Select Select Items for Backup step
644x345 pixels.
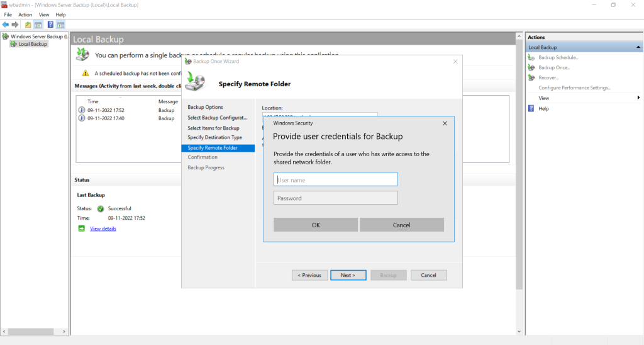click(214, 128)
